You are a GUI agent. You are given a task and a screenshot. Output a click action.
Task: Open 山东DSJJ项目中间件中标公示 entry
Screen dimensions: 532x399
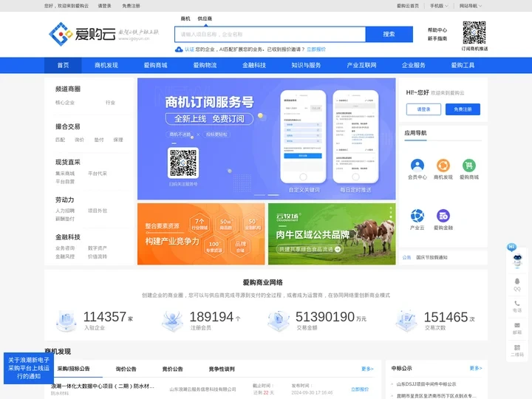pyautogui.click(x=426, y=384)
